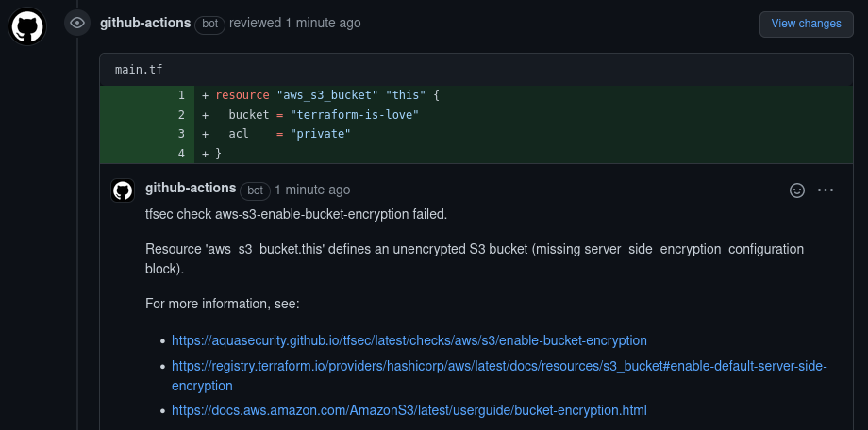Open the aquasecurity tfsec documentation link
This screenshot has width=868, height=430.
(x=409, y=340)
